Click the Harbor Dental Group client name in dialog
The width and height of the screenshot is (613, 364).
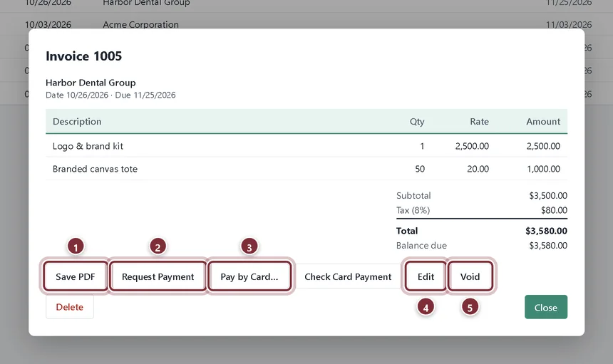point(91,83)
